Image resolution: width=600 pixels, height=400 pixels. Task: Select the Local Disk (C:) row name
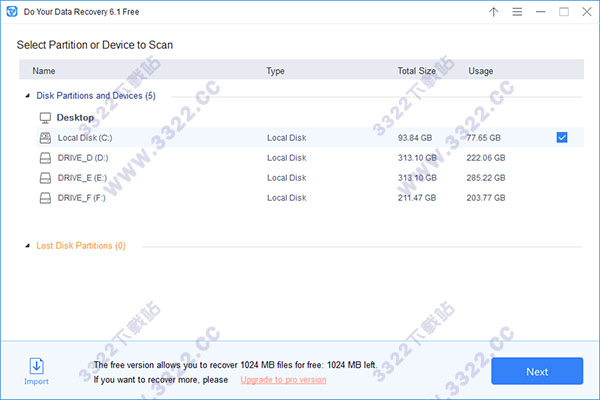pos(85,138)
